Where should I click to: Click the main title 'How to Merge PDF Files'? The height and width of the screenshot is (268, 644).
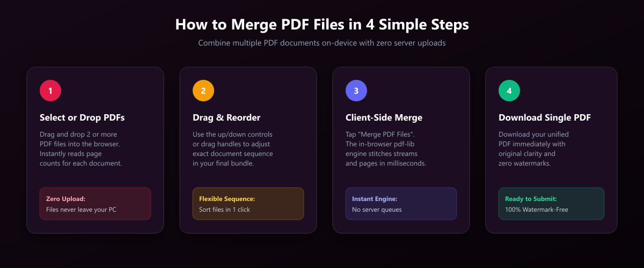(x=322, y=25)
